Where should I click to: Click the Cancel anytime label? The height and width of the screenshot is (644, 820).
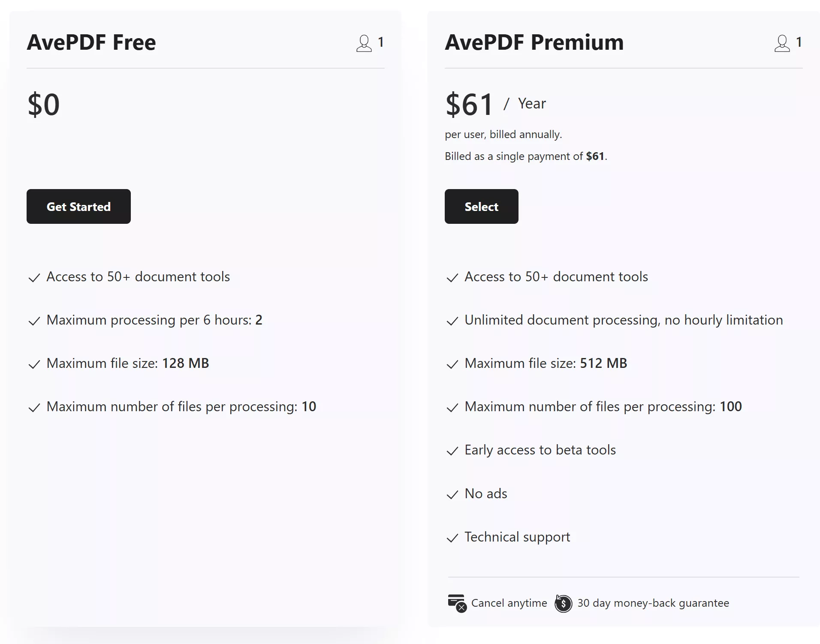[509, 603]
